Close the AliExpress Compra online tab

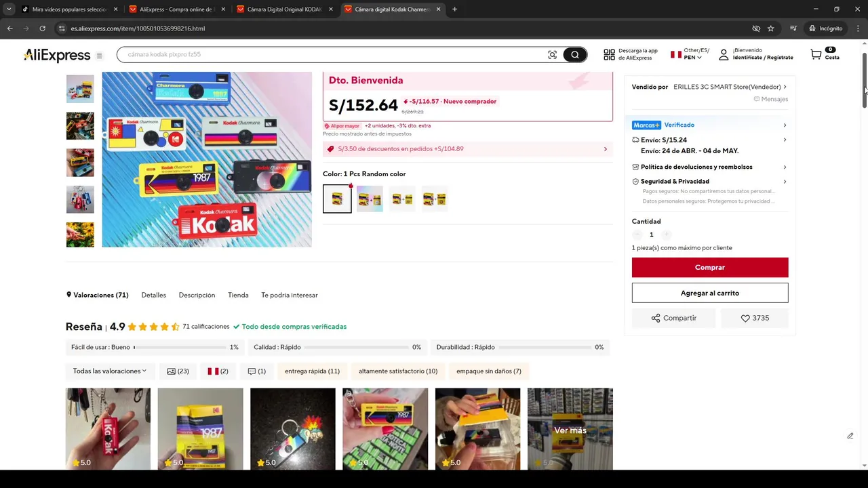coord(223,9)
